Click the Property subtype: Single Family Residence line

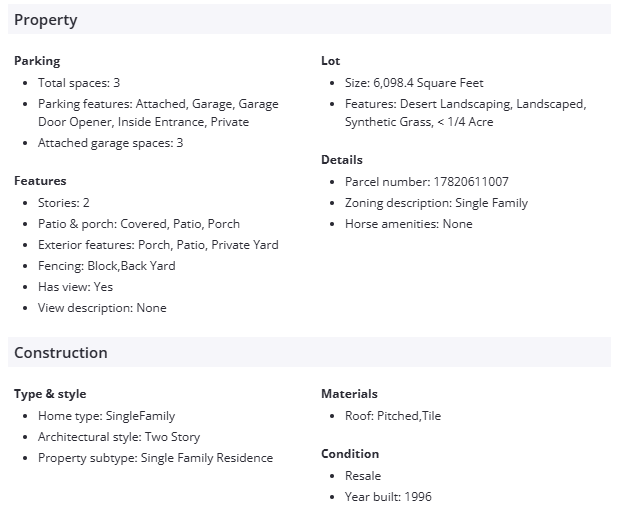tap(155, 458)
